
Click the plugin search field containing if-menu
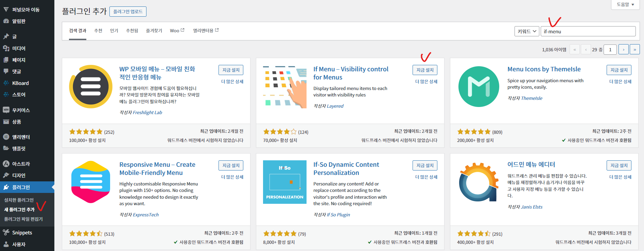tap(588, 31)
